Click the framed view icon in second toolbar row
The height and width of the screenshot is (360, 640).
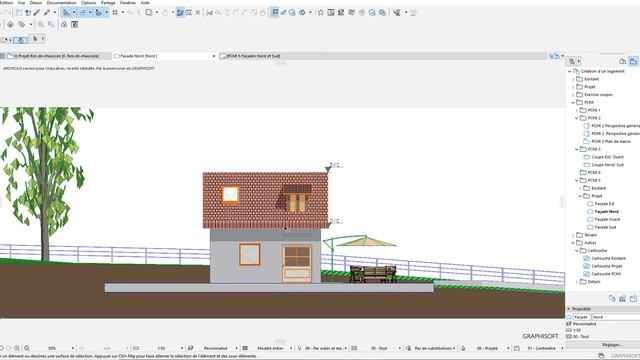coord(75,24)
